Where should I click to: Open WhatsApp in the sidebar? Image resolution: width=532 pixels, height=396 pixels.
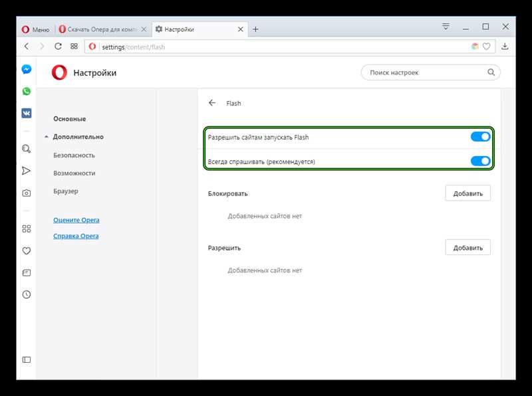[27, 91]
